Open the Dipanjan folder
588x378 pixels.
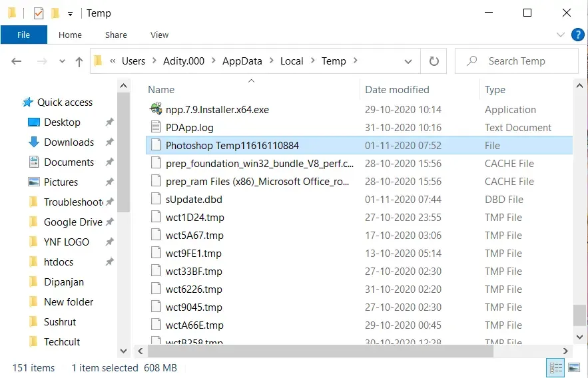click(64, 282)
